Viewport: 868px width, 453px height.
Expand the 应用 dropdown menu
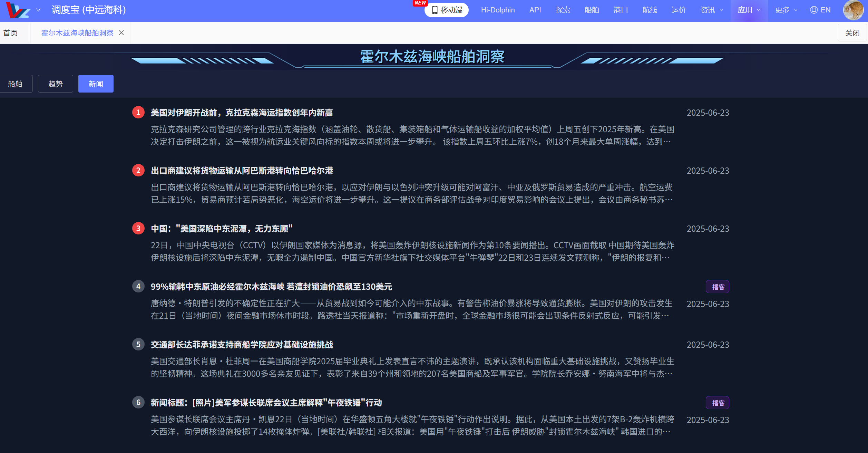pos(749,10)
